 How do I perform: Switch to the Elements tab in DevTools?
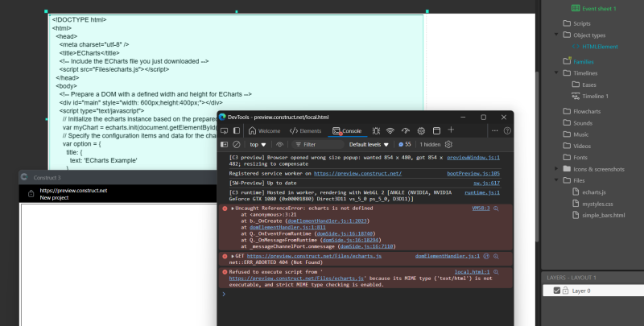point(305,131)
